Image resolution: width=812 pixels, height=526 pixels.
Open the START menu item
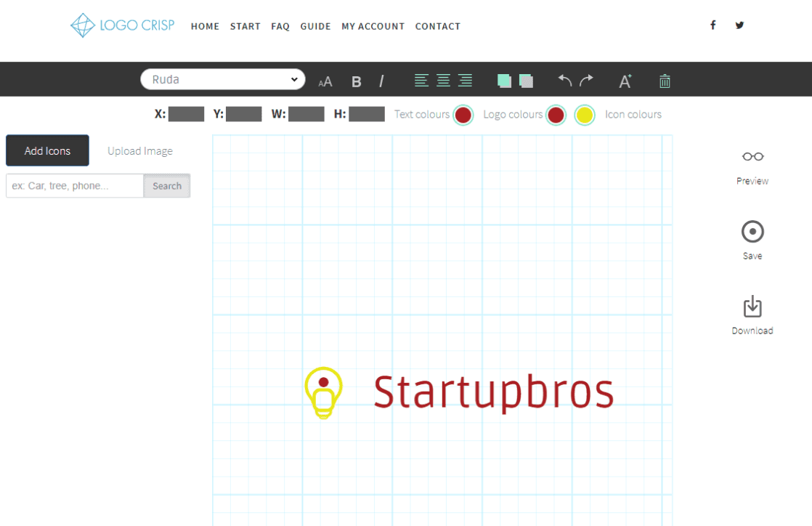[x=245, y=26]
